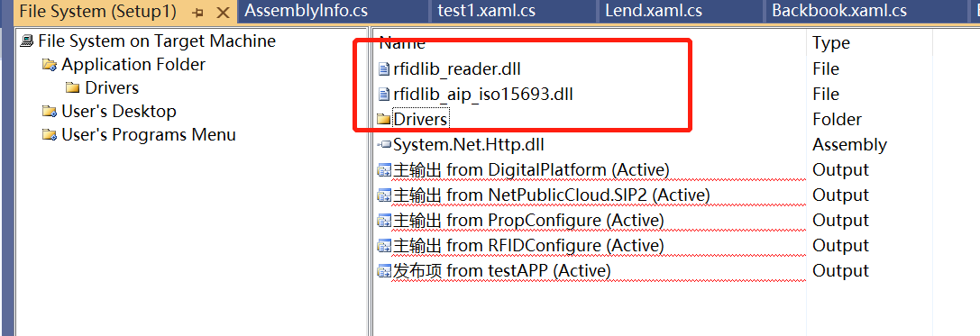Screen dimensions: 980x336
Task: Click Output type cell of DigitalPlatform row
Action: (840, 170)
